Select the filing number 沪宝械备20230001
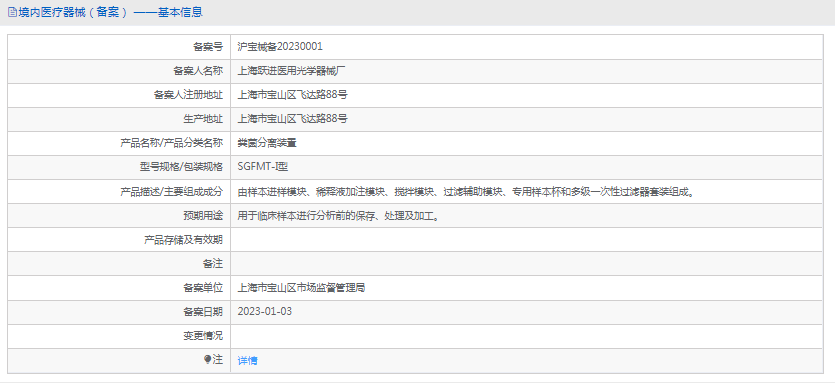Viewport: 835px width, 383px height. tap(280, 47)
